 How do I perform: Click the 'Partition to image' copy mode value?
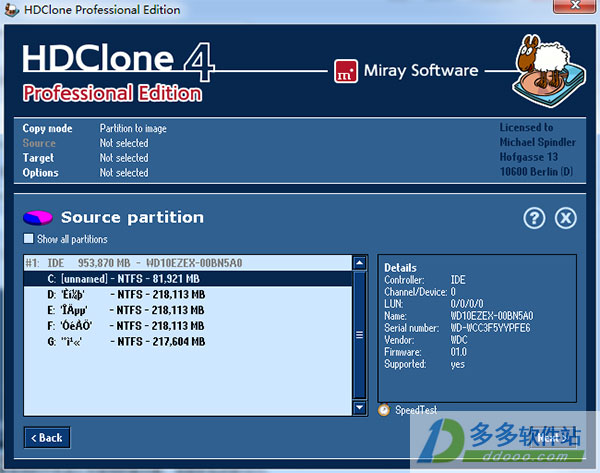[133, 128]
